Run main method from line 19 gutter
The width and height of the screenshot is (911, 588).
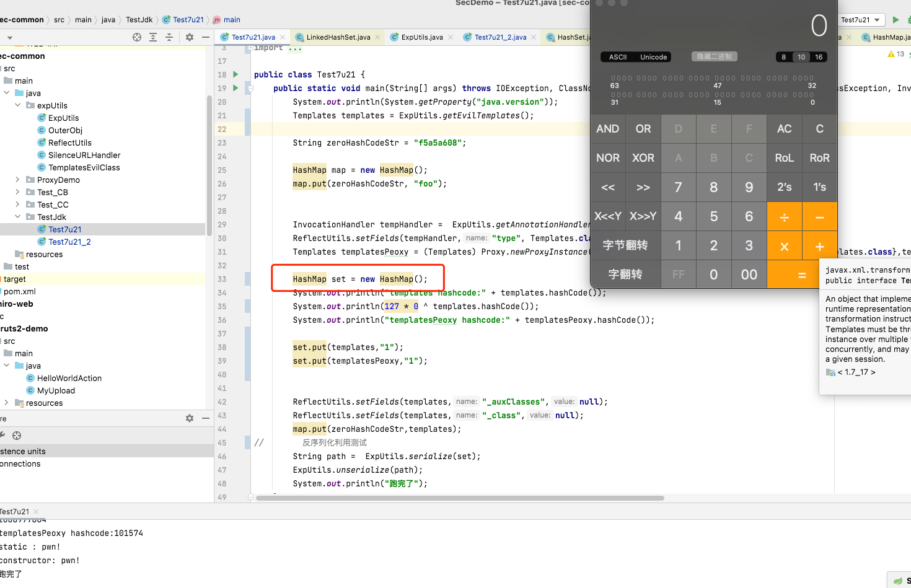click(235, 88)
